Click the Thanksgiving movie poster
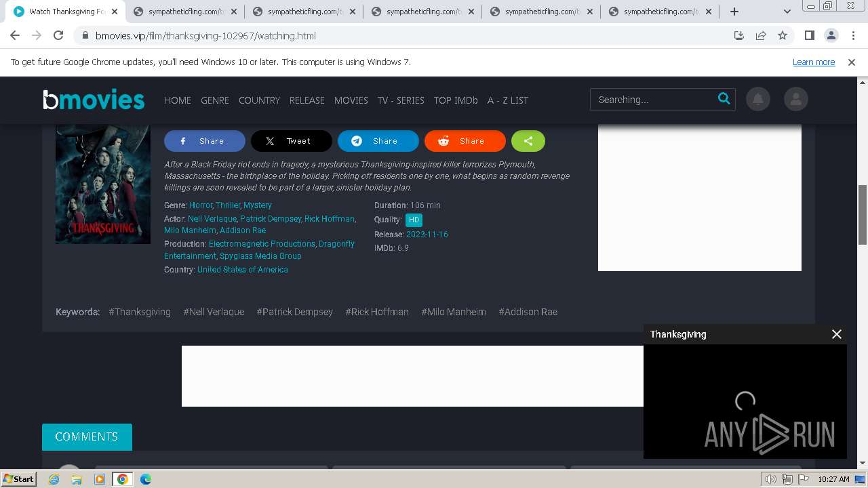868x488 pixels. click(x=103, y=184)
